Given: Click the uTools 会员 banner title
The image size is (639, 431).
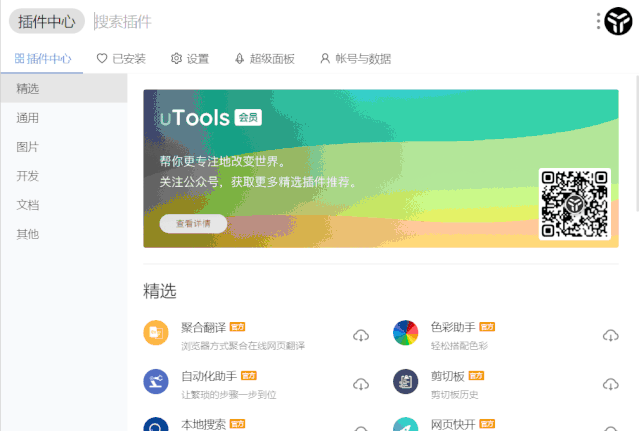Looking at the screenshot, I should click(x=211, y=118).
